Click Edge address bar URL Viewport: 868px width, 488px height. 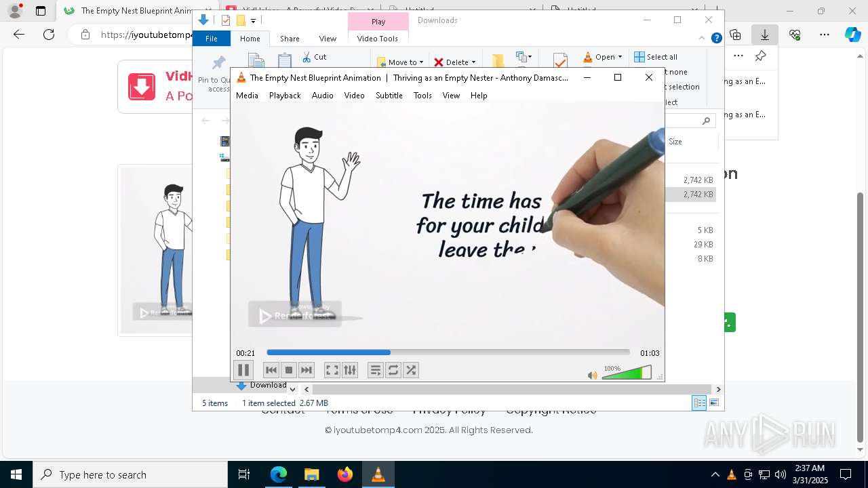click(x=146, y=35)
